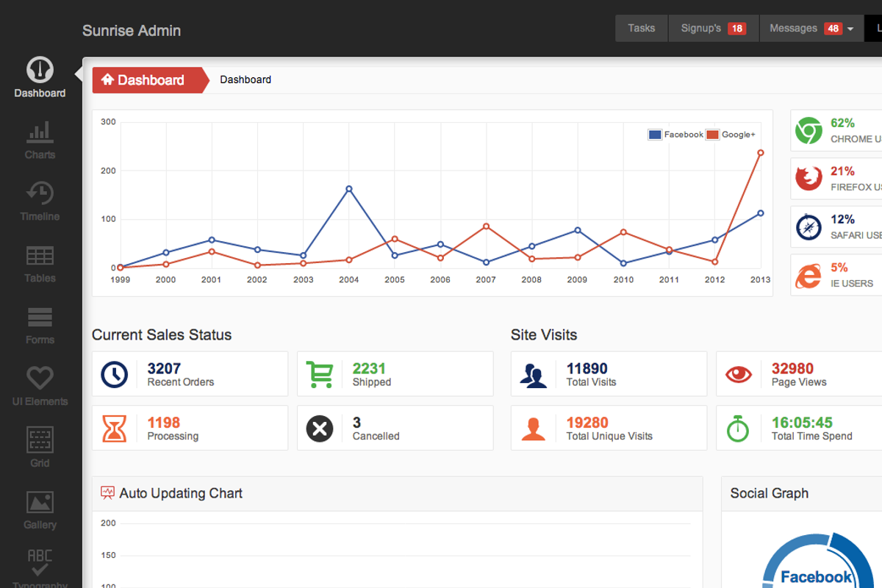
Task: Click the Safari compass icon
Action: click(x=808, y=227)
